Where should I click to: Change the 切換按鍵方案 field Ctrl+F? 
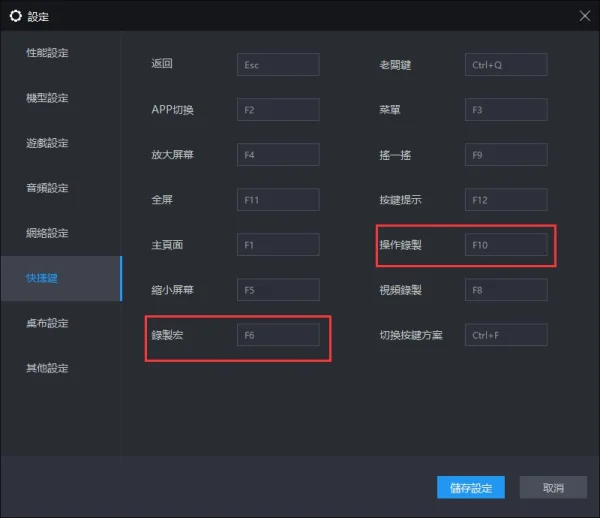(x=506, y=335)
